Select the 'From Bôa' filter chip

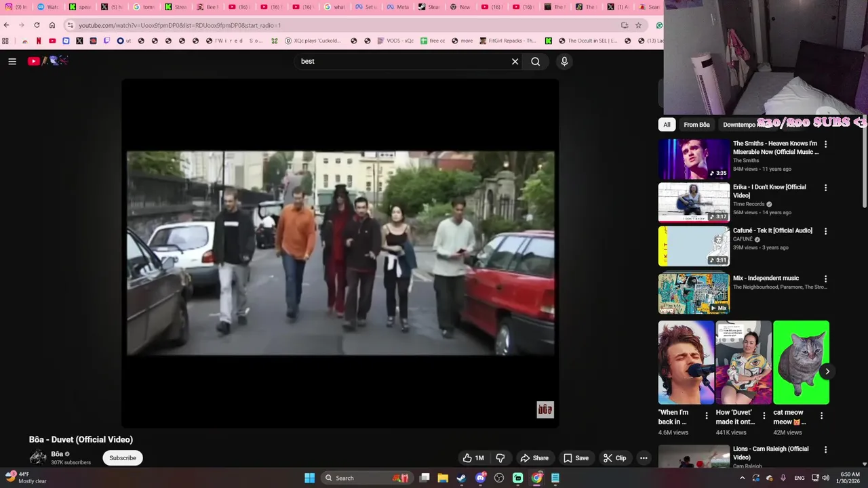point(696,124)
